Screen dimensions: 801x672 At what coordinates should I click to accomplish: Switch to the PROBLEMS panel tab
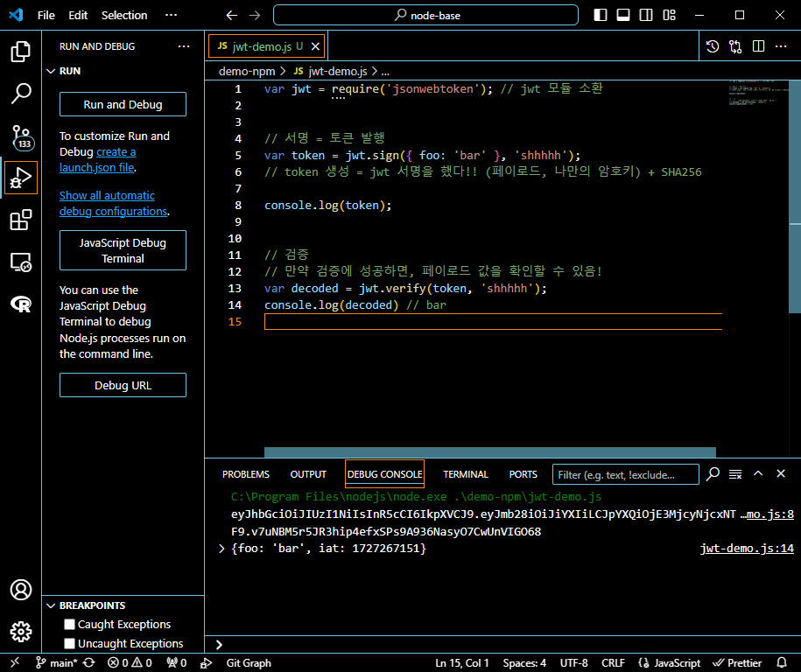coord(246,474)
